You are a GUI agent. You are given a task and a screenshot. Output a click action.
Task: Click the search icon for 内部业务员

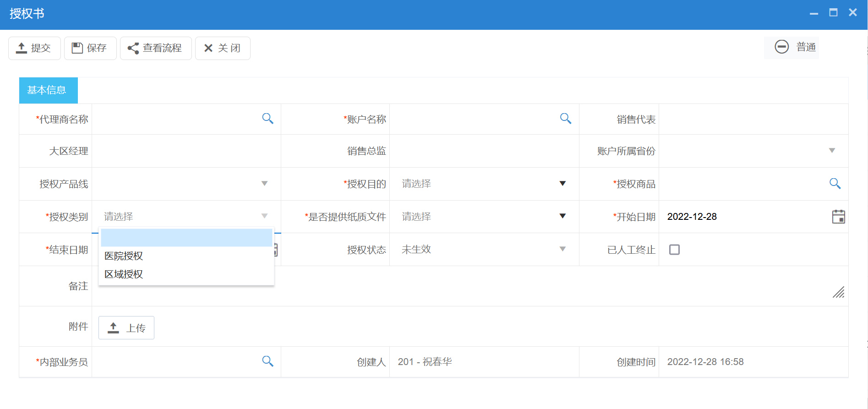point(267,361)
